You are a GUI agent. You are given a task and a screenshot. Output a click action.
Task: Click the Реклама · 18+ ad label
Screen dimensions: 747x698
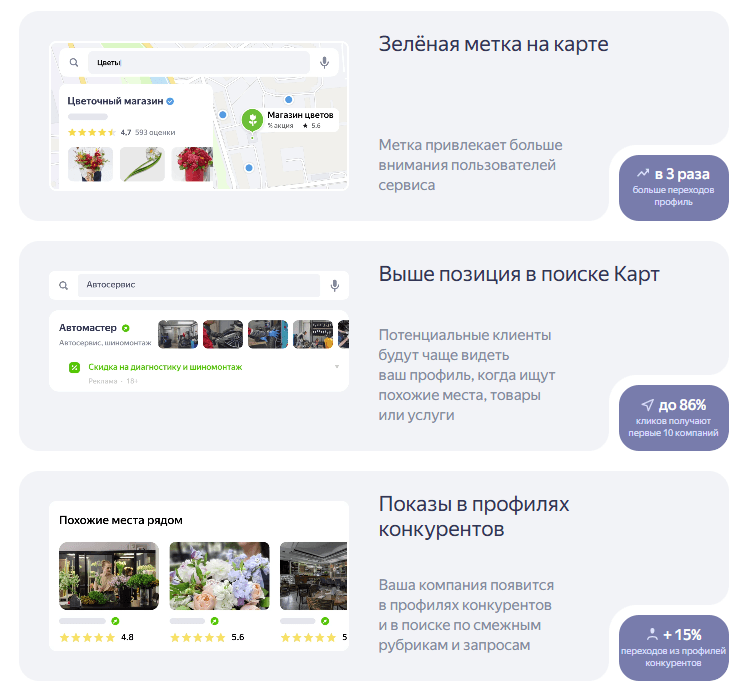coord(113,381)
